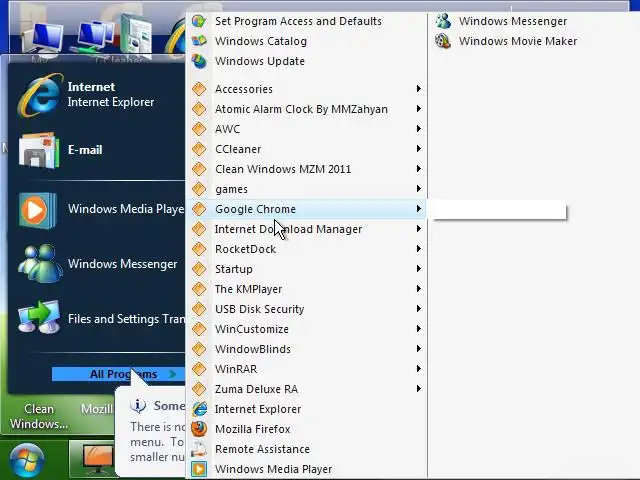Select the Zuma Deluxe RA entry

(x=306, y=389)
